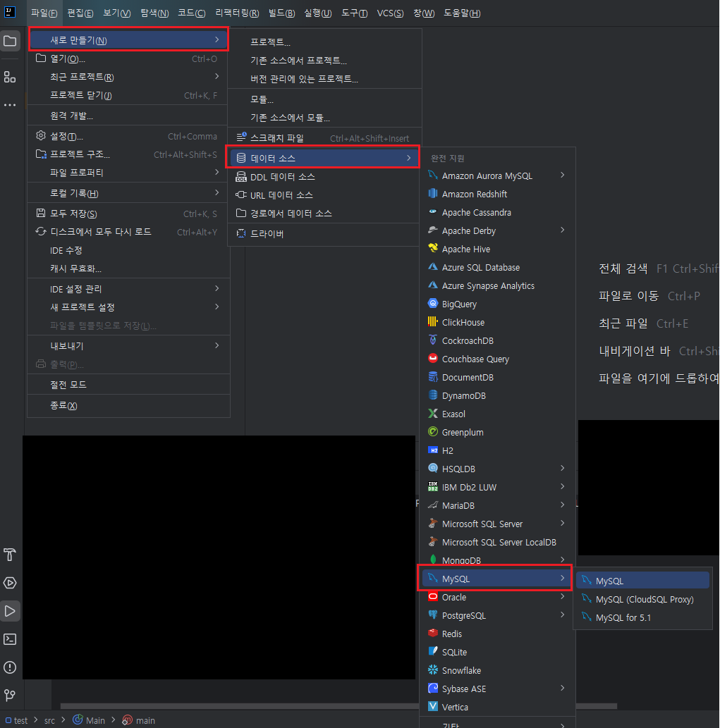720x728 pixels.
Task: Click 드라이버 menu entry
Action: [324, 233]
